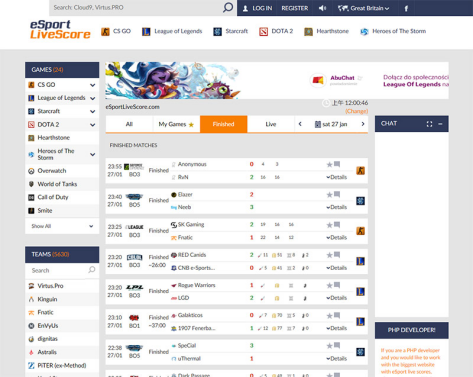Switch to the Finished tab

pyautogui.click(x=223, y=124)
